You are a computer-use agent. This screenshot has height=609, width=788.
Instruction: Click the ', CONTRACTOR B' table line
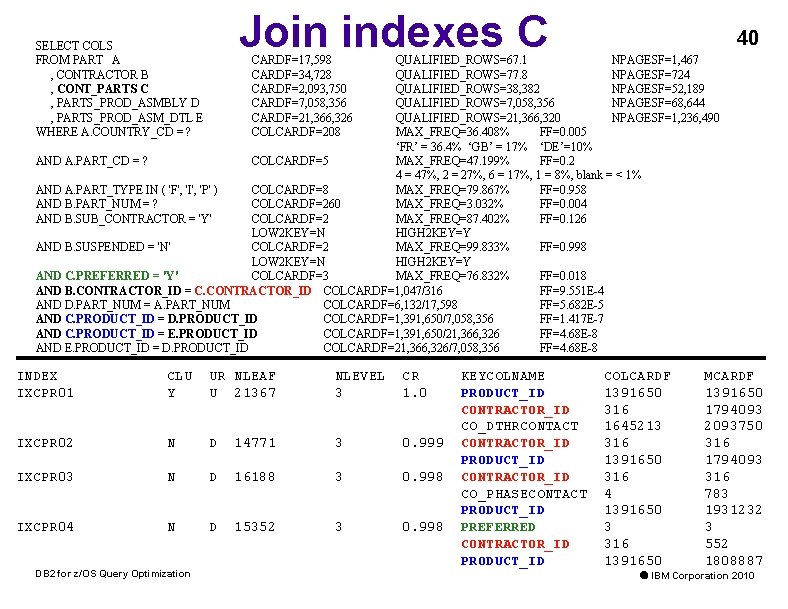click(x=99, y=74)
